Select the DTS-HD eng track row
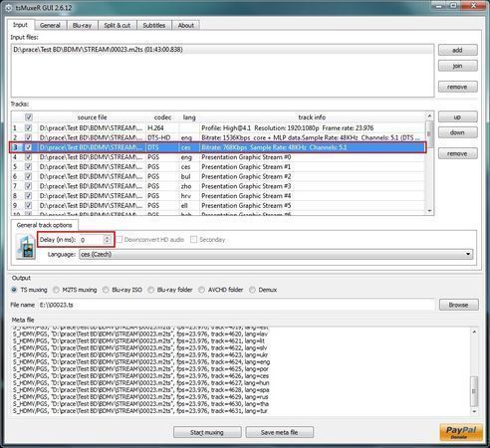Screen dimensions: 490x448 point(218,137)
